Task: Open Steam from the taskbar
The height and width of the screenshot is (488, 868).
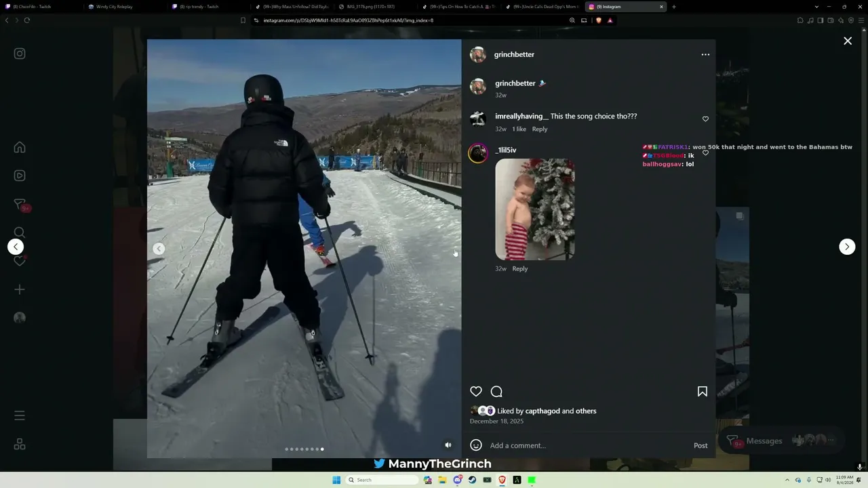Action: [472, 481]
